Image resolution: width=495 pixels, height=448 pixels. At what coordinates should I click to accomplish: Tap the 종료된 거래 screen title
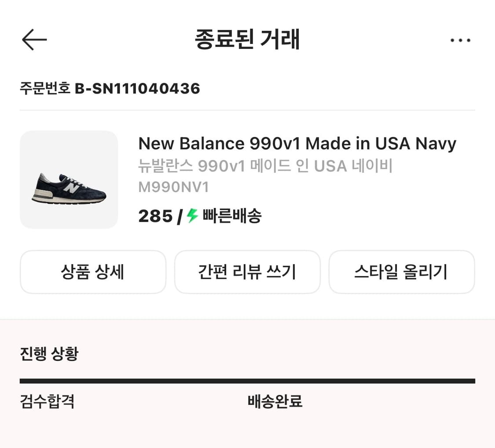247,39
